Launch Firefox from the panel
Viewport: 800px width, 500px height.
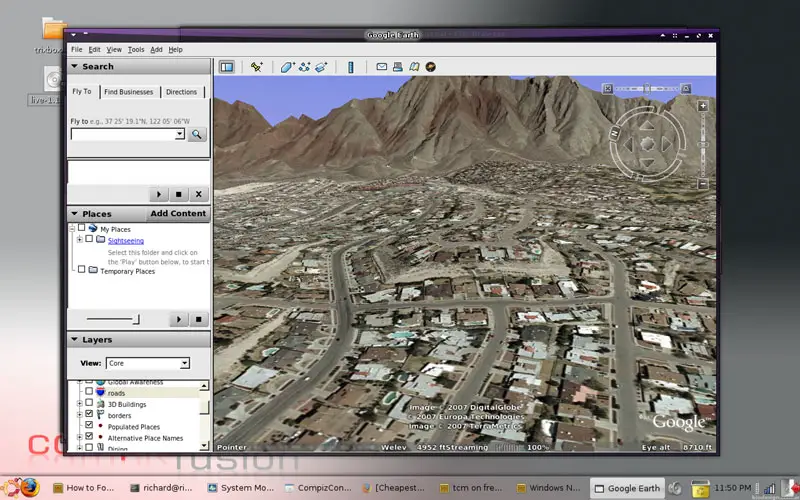(x=30, y=487)
